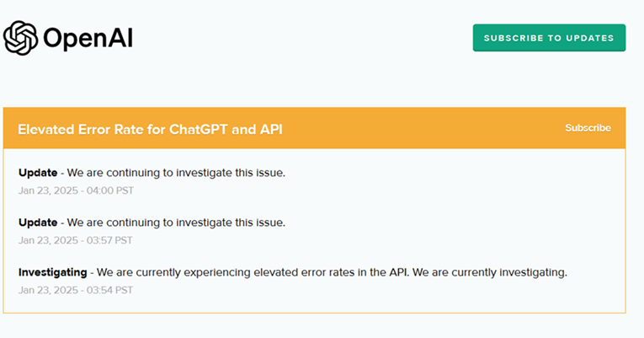Click the word ChatGPT in the incident title

(203, 130)
